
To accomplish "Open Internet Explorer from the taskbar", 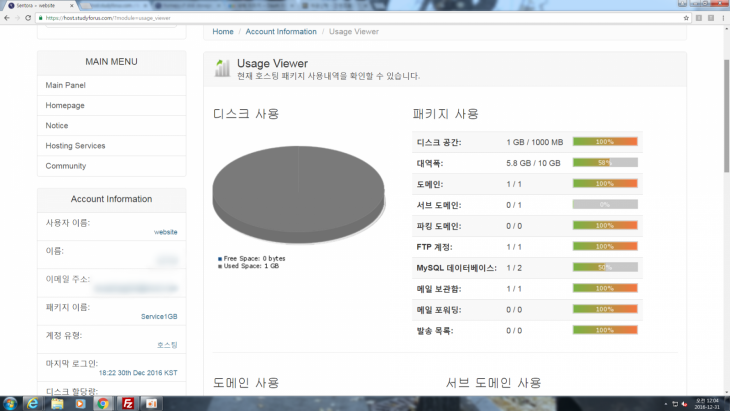I will pyautogui.click(x=32, y=403).
